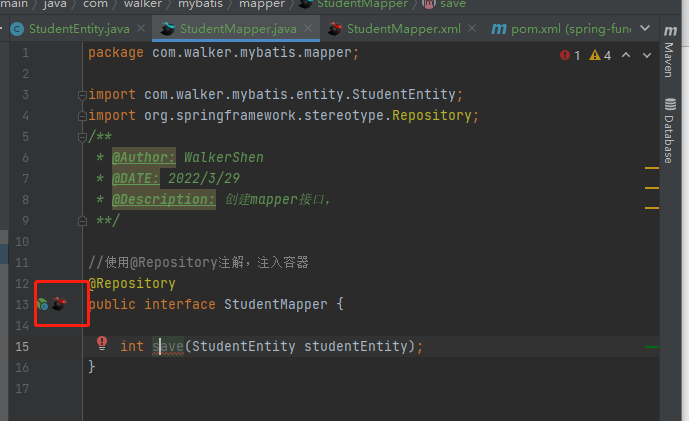Click Spring bean gutter icon on line 13
This screenshot has height=421, width=689.
(42, 304)
